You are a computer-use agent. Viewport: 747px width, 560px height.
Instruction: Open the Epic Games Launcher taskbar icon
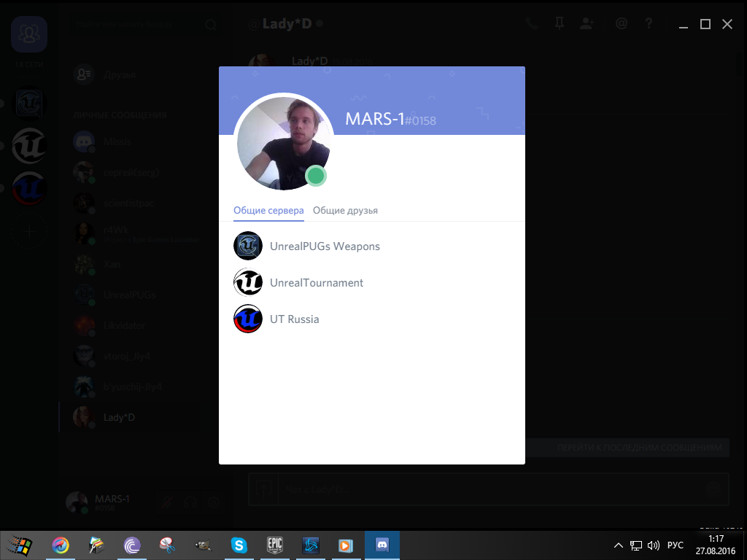click(x=275, y=545)
